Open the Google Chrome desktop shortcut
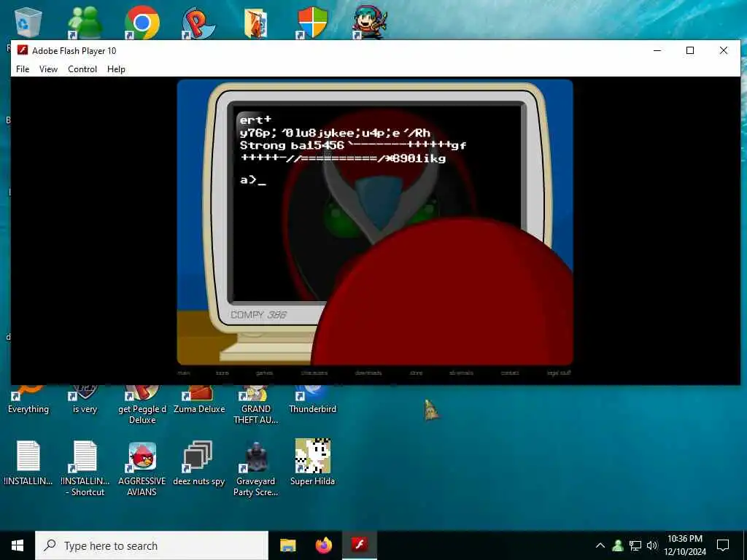 (142, 23)
